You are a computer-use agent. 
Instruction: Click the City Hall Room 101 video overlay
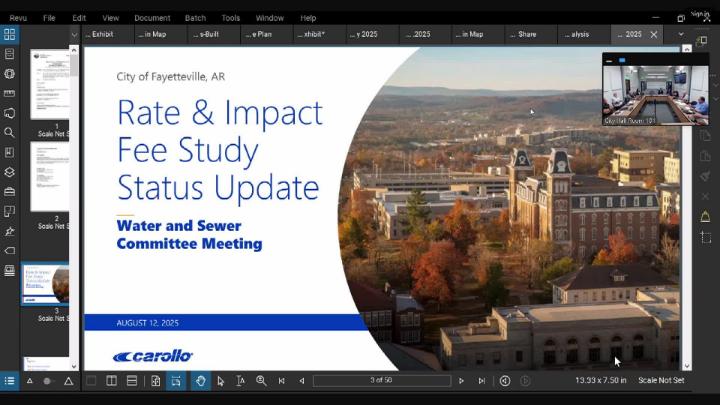[655, 90]
